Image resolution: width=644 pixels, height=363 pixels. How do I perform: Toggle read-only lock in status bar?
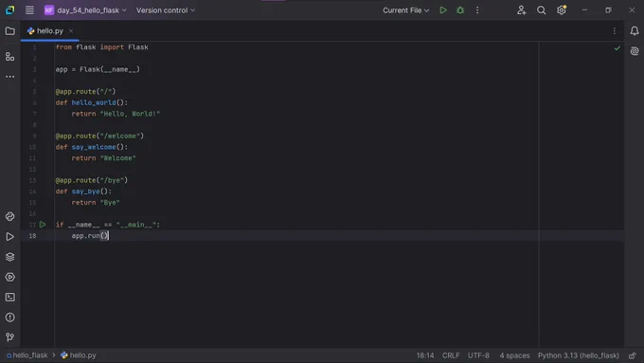[x=633, y=355]
